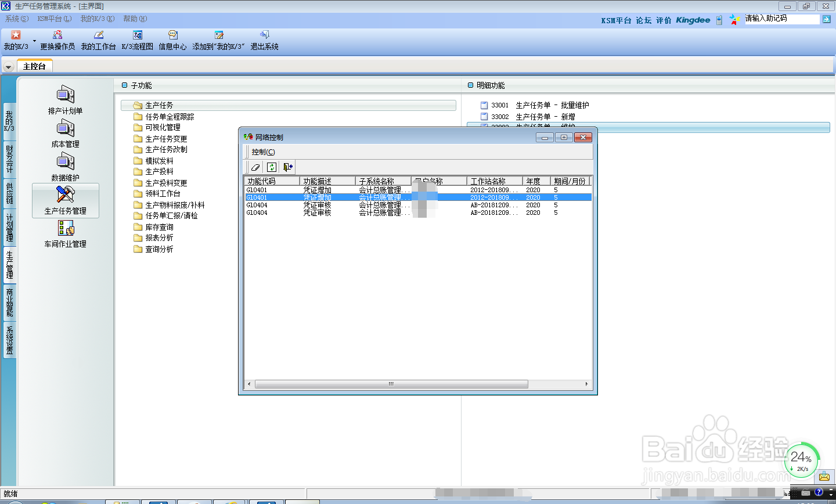Select the 我的K/3 vertical side tab

(9, 121)
